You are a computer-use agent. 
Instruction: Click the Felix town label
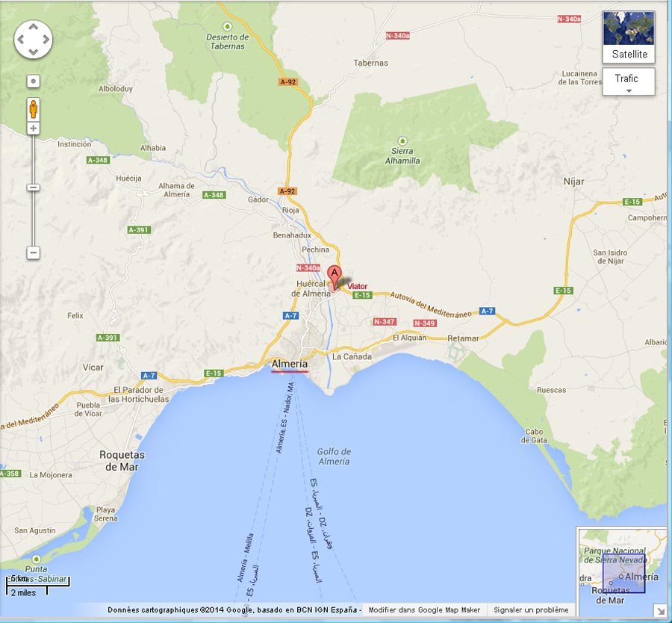tap(75, 315)
